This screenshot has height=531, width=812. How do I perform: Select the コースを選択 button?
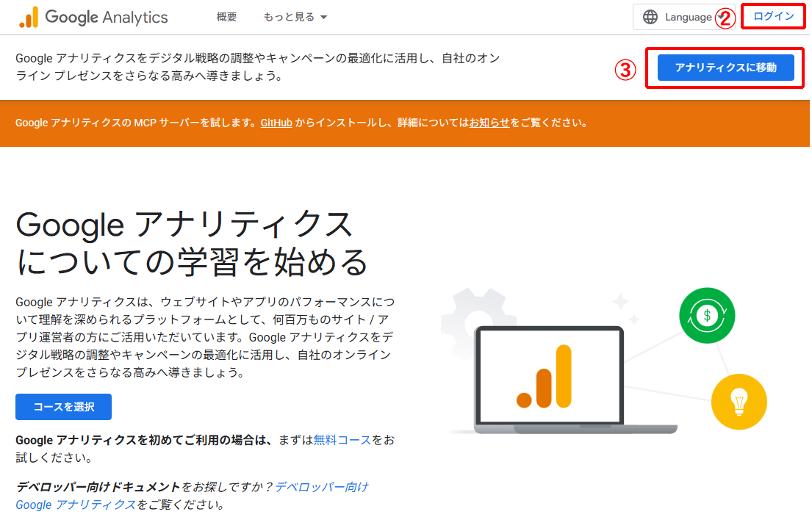pyautogui.click(x=63, y=406)
